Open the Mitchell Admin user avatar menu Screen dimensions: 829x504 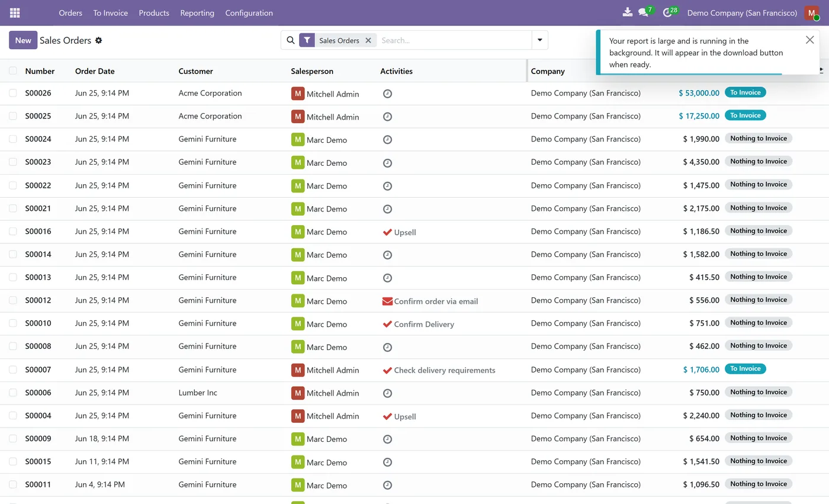click(x=812, y=13)
